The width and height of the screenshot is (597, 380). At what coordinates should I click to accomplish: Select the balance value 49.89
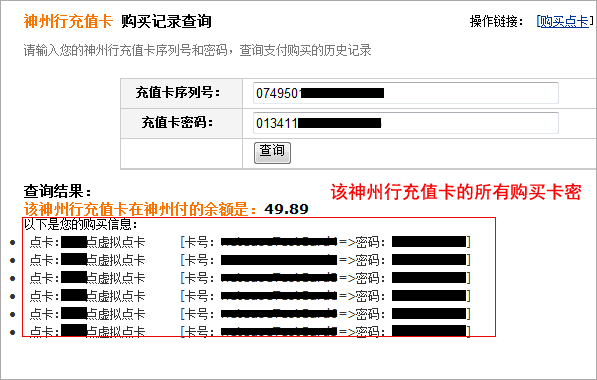(286, 209)
